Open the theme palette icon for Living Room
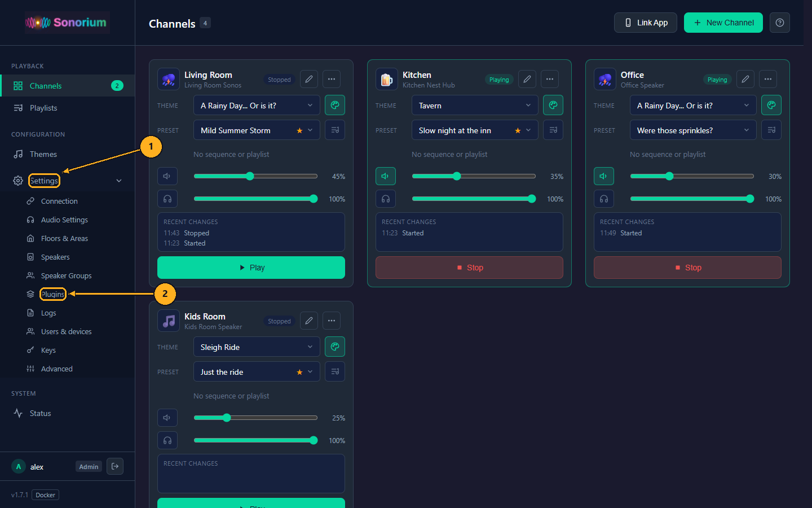Viewport: 812px width, 508px height. tap(335, 105)
